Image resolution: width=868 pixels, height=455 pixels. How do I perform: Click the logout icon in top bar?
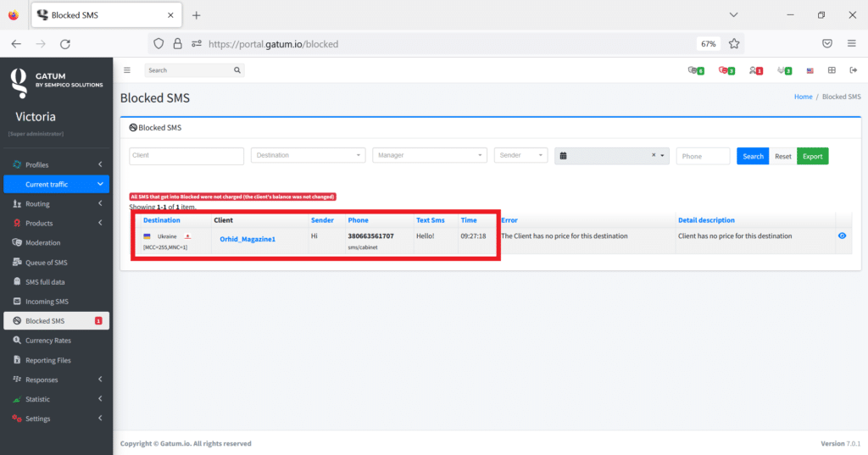coord(853,70)
